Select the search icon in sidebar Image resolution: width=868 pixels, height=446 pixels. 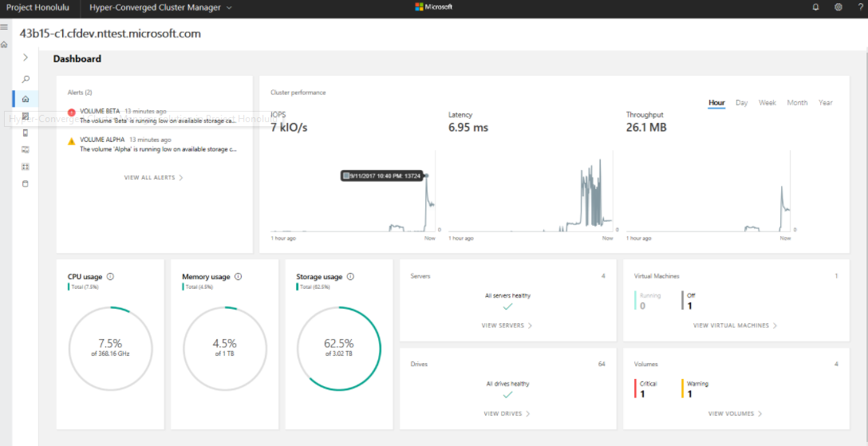(26, 79)
